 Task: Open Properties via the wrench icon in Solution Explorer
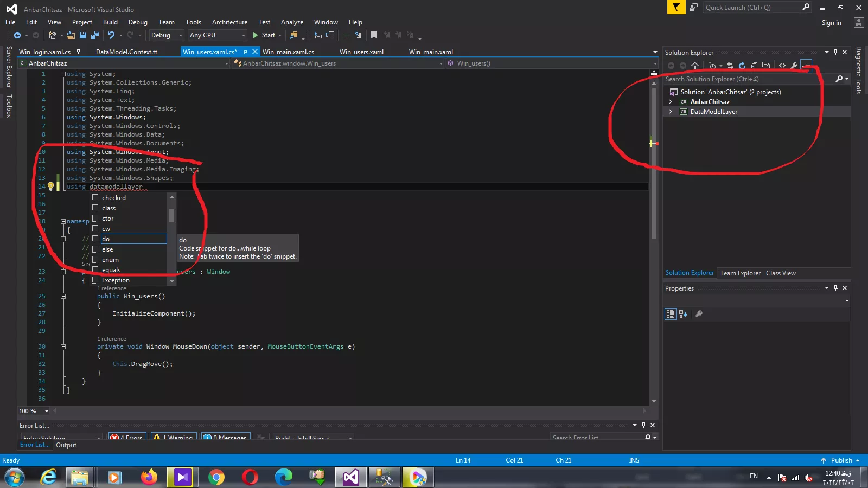tap(794, 66)
